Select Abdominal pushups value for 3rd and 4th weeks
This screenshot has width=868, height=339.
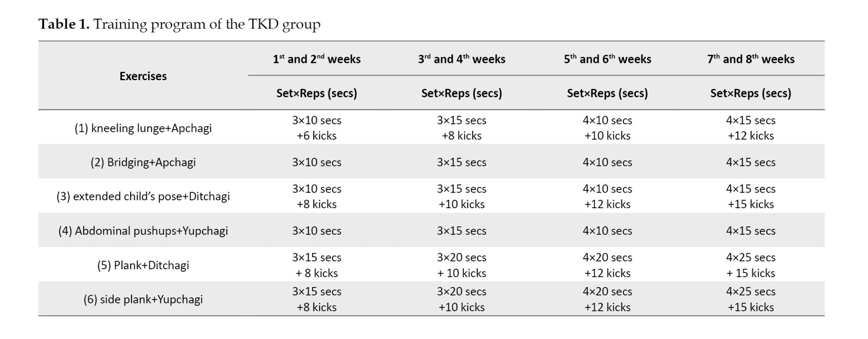coord(461,231)
